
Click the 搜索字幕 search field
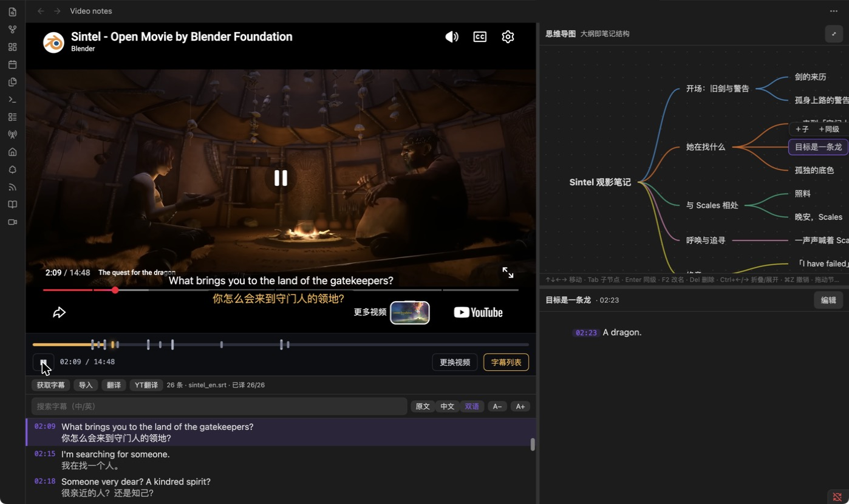point(219,406)
